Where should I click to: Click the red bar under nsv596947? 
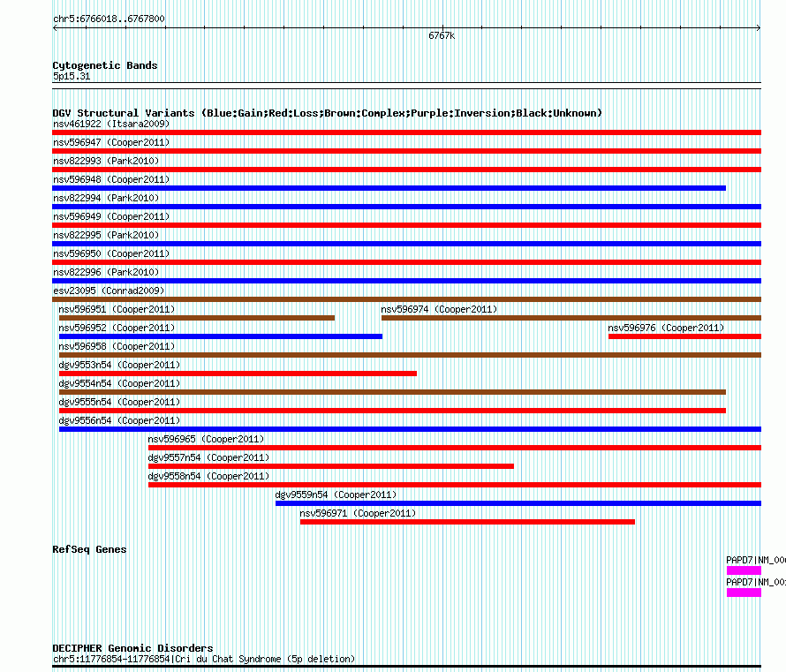(x=406, y=151)
